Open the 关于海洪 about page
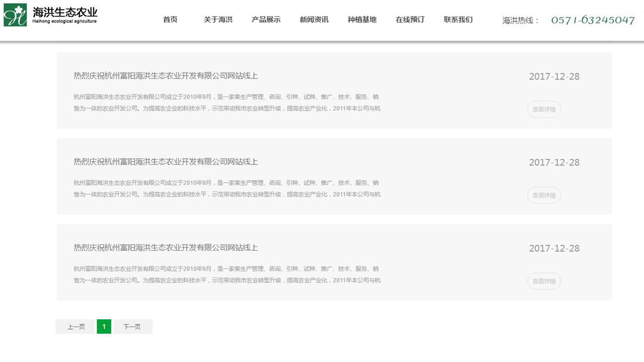This screenshot has width=644, height=362. coord(217,19)
